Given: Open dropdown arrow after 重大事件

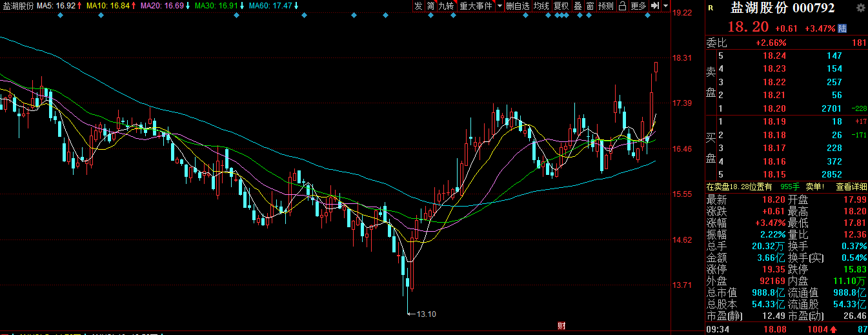Looking at the screenshot, I should pyautogui.click(x=500, y=6).
